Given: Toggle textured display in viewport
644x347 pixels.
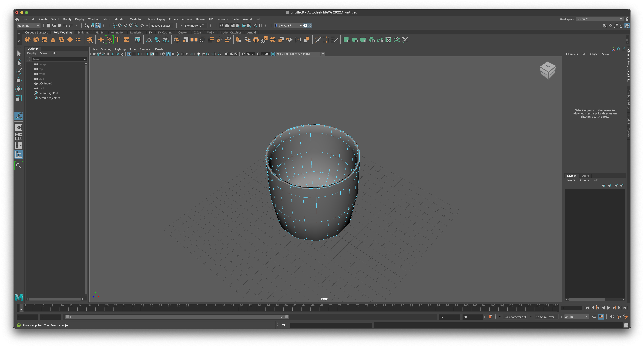Looking at the screenshot, I should point(182,54).
